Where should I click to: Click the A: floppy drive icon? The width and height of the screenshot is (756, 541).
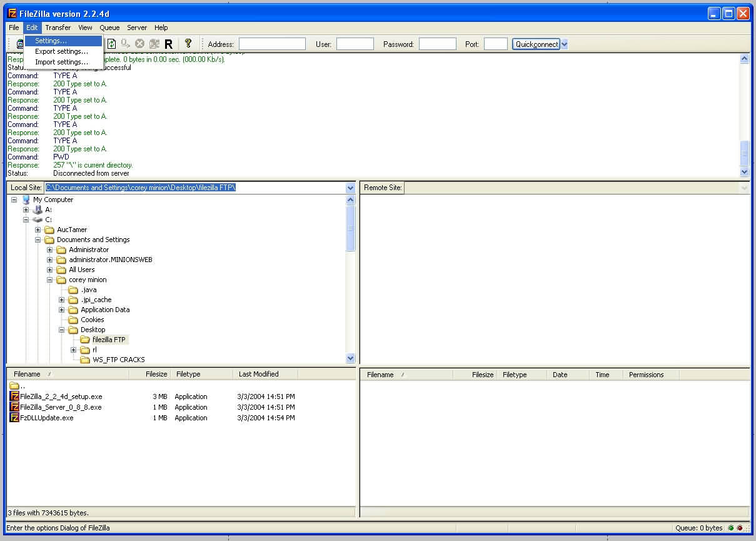point(38,210)
